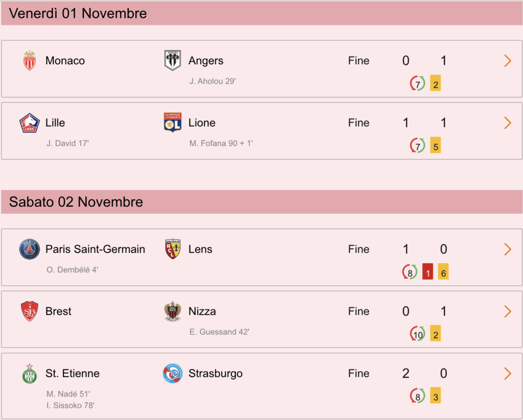Click the Angers SCO crest

173,60
